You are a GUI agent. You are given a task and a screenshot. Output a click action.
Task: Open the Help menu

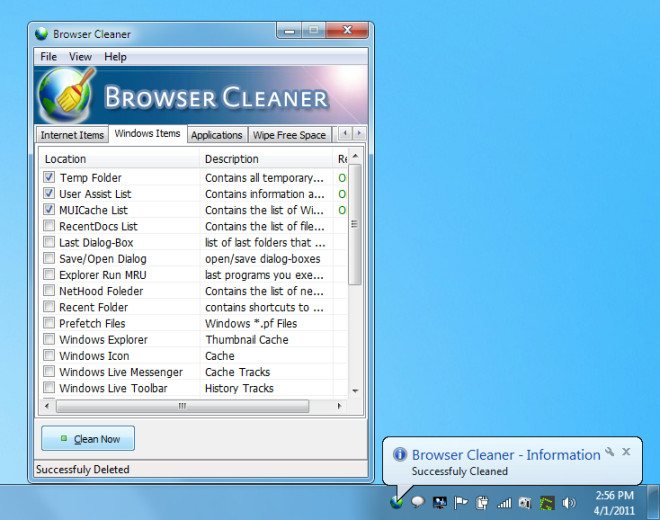pos(115,56)
